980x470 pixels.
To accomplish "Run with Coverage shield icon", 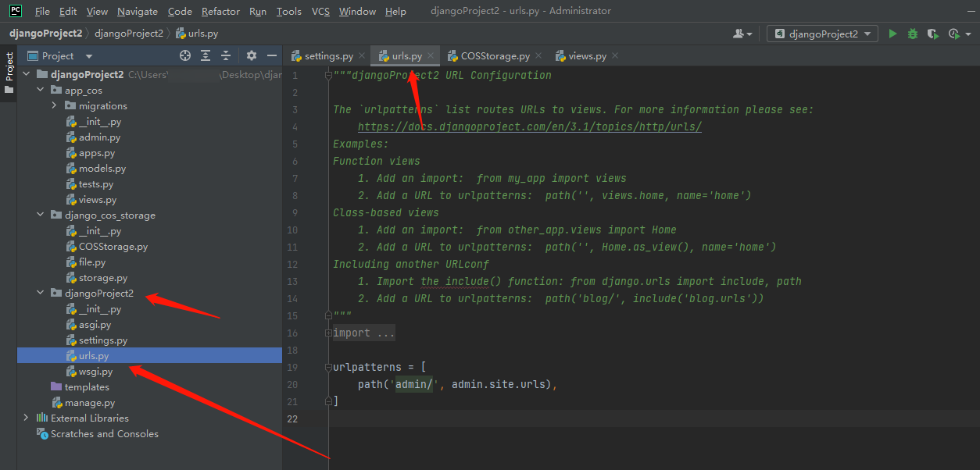I will (932, 34).
